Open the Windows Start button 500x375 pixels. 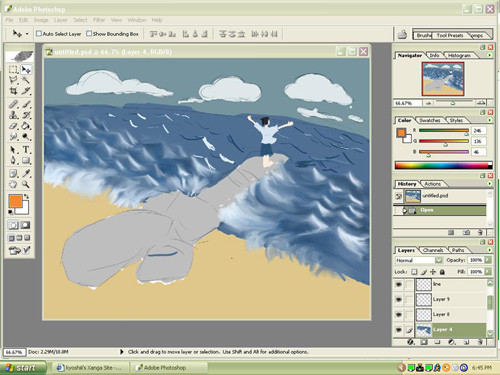click(22, 368)
